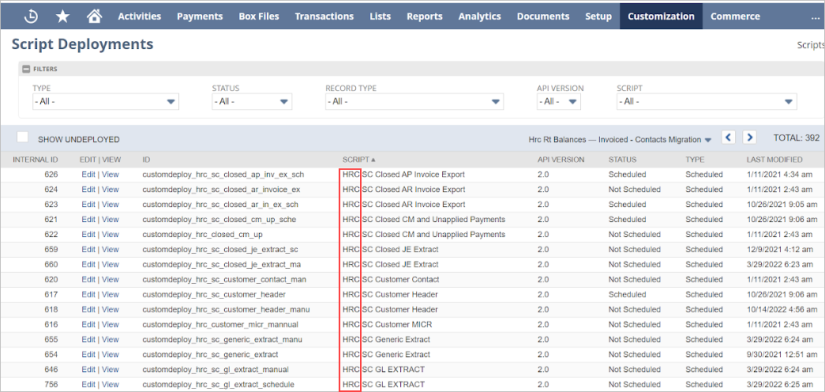
Task: Click the 9/30/2021 12:51 am date cell
Action: coord(782,354)
